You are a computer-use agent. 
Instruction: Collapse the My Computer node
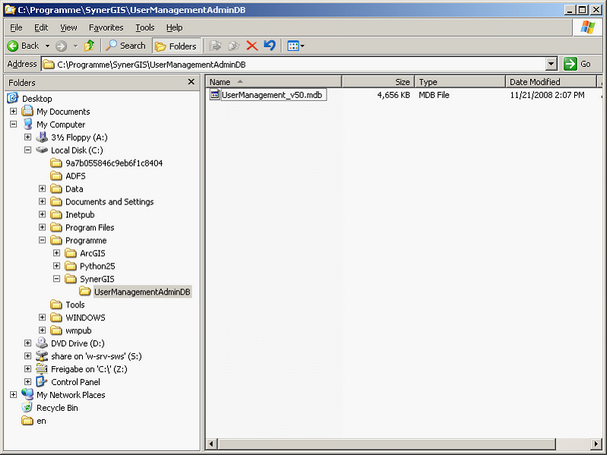14,124
